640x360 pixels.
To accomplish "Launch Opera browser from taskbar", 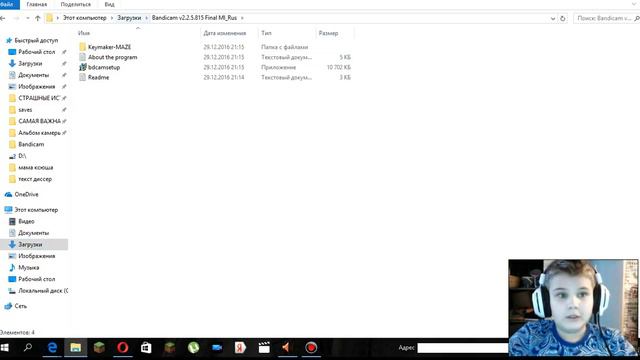I will (x=122, y=348).
